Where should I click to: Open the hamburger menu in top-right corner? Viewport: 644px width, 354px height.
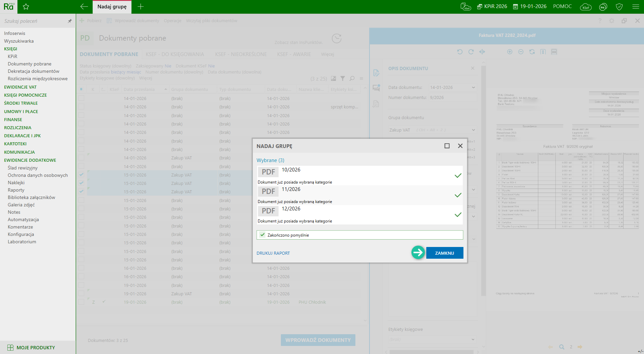pyautogui.click(x=636, y=7)
